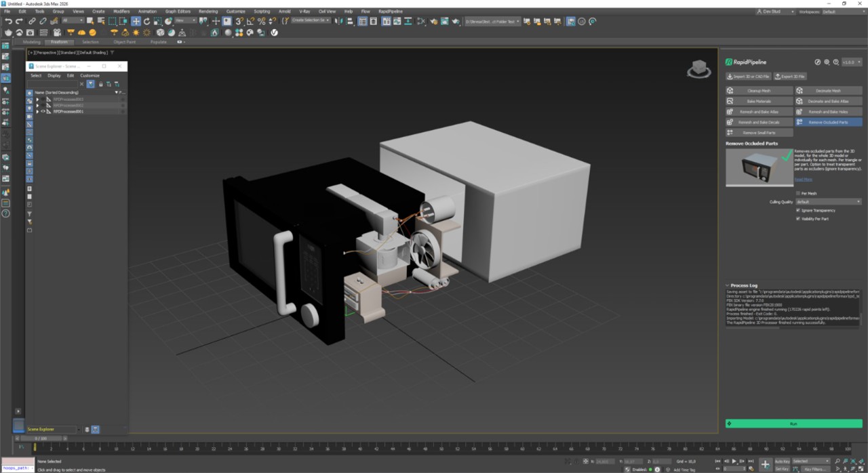Collapse the Process Log section
868x473 pixels.
[x=728, y=286]
